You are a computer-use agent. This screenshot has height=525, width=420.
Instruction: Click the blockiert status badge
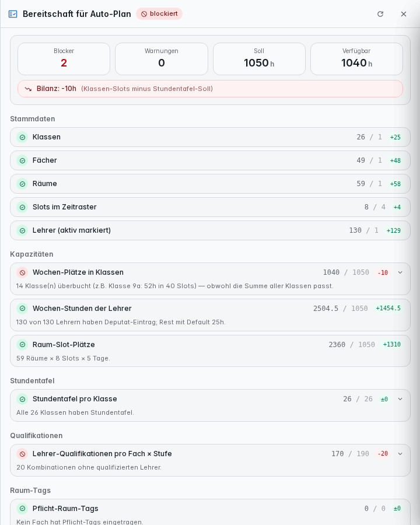tap(159, 14)
